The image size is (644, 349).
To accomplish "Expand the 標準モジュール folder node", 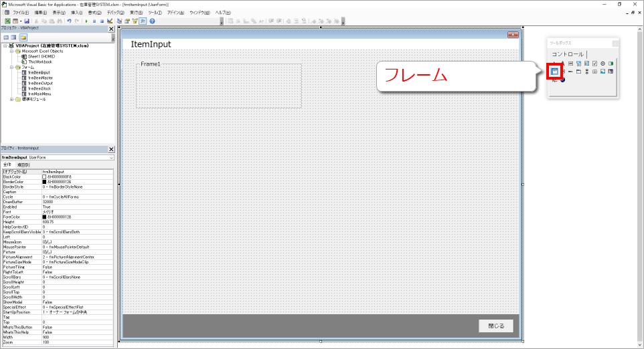I will pos(12,99).
